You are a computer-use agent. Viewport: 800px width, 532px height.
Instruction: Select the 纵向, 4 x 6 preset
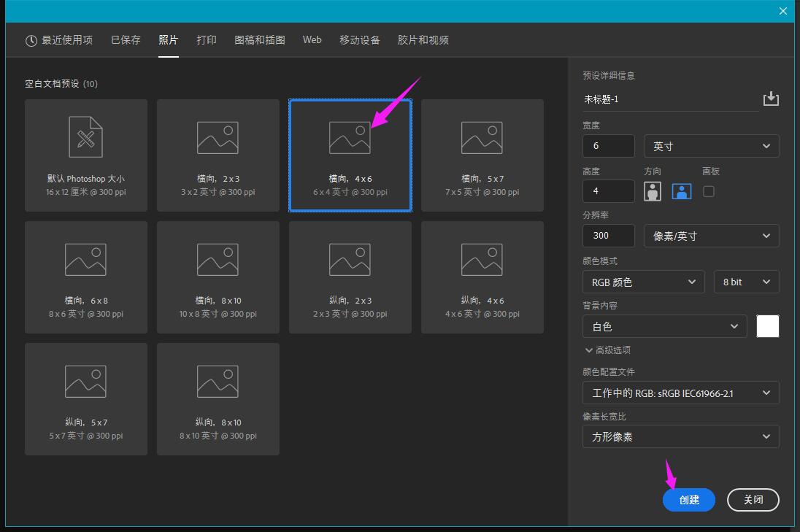click(x=482, y=277)
